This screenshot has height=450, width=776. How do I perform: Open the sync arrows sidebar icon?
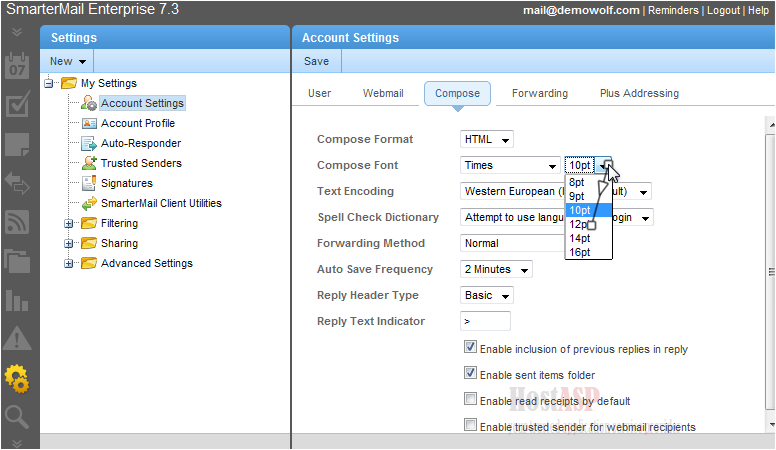(x=17, y=183)
